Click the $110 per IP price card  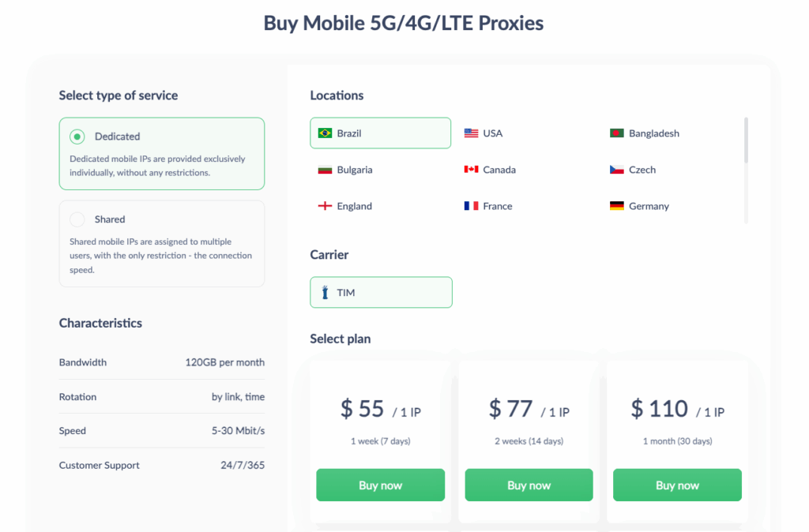click(677, 410)
